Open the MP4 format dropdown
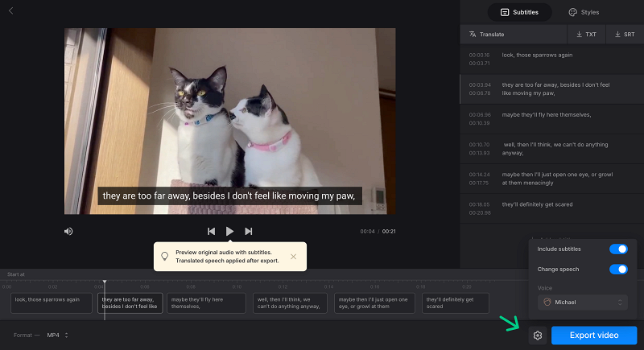 (x=57, y=335)
